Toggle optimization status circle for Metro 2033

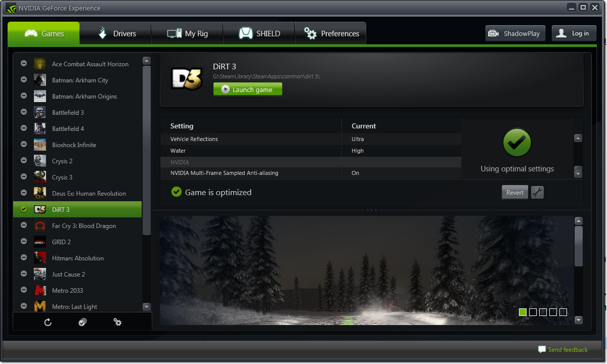point(24,290)
